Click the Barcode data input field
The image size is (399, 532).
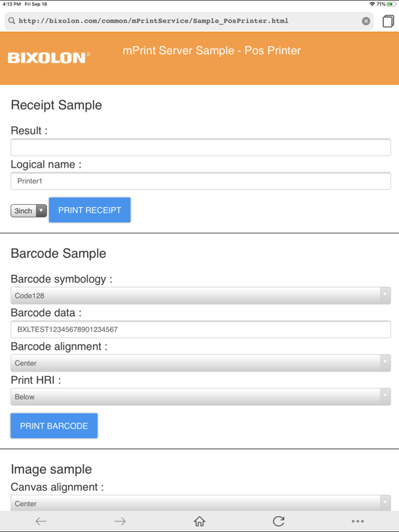coord(200,330)
